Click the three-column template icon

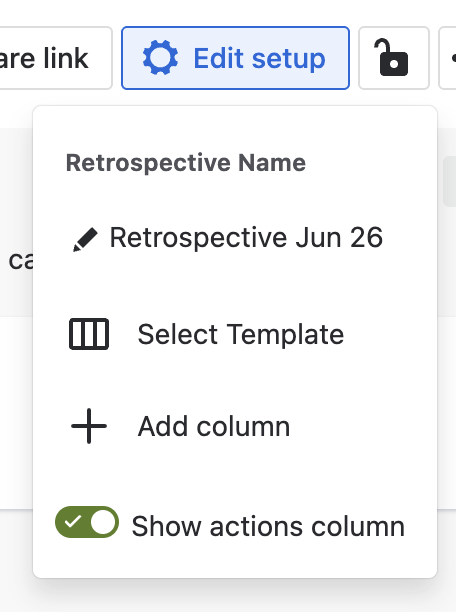pyautogui.click(x=89, y=334)
